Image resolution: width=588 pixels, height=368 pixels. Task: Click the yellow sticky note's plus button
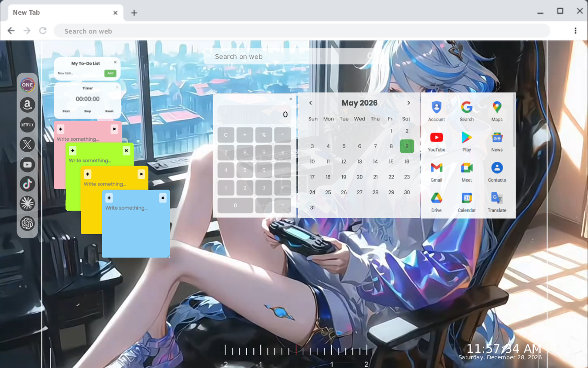[88, 174]
